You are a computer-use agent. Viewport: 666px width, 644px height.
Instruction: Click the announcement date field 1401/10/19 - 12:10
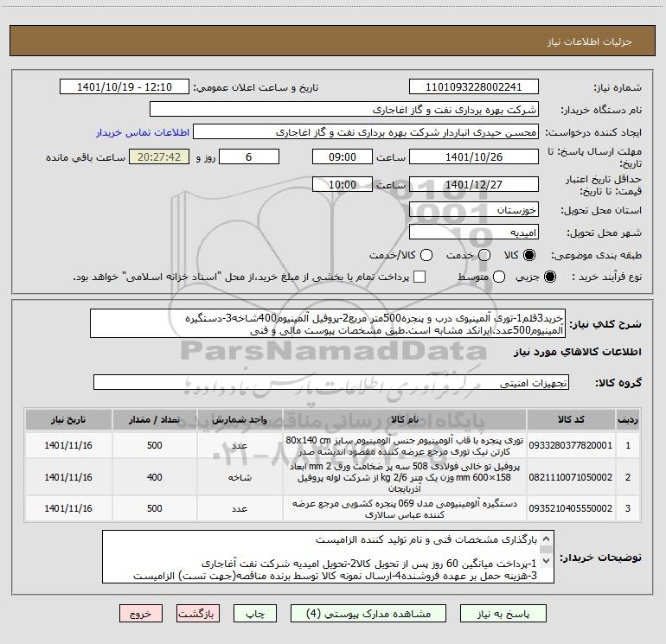pos(125,87)
